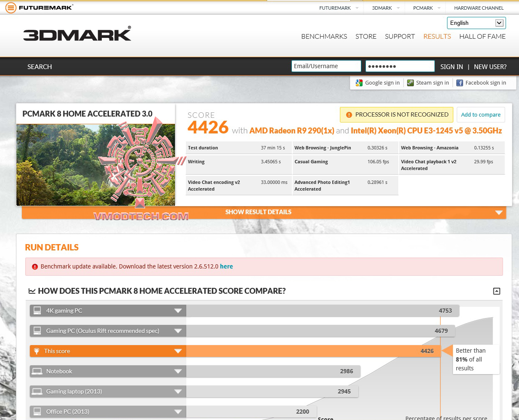This screenshot has height=420, width=519.
Task: Click the Notebook laptop icon
Action: click(x=37, y=371)
